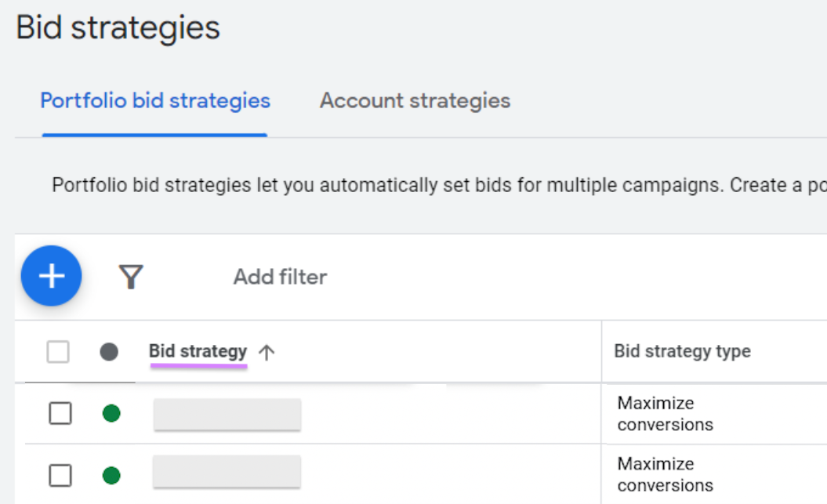The image size is (827, 504).
Task: Click the Bid strategy type column header
Action: pos(683,351)
